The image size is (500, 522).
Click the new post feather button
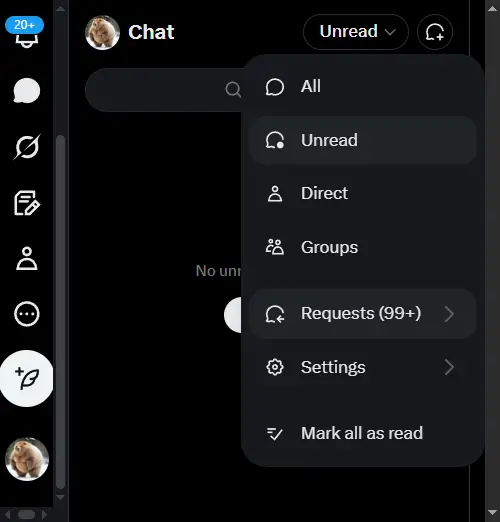[x=27, y=378]
